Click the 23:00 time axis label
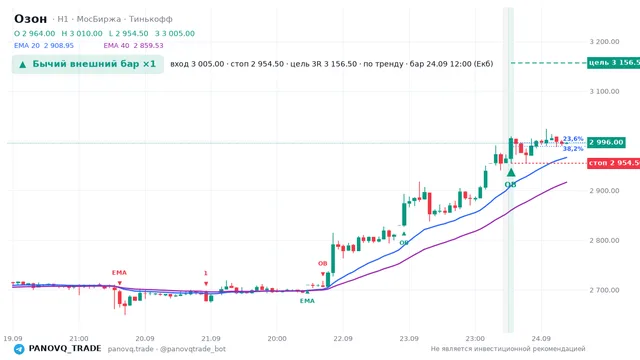 (475, 339)
